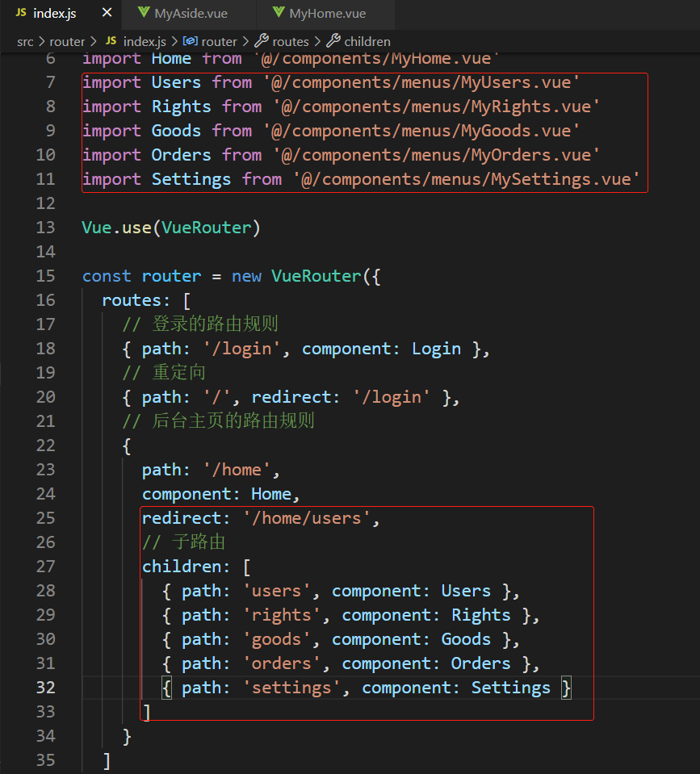Click the '/home' path string on line 23

(237, 470)
